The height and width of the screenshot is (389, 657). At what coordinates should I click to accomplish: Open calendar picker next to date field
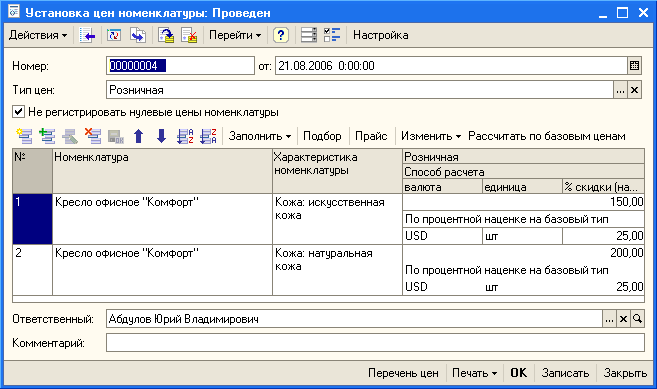[634, 66]
